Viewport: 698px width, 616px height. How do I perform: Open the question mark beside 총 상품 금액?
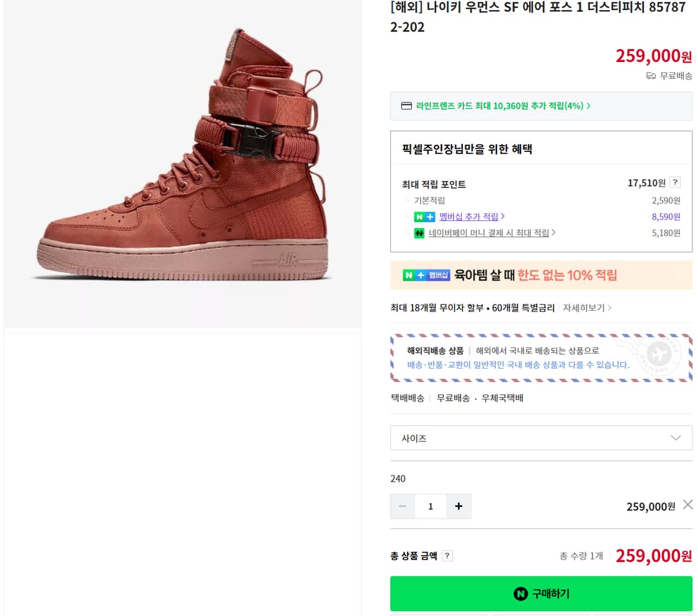tap(447, 555)
